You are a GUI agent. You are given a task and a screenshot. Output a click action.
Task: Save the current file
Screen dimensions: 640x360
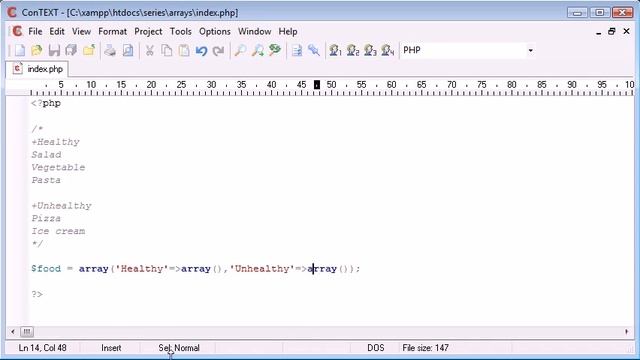click(54, 51)
